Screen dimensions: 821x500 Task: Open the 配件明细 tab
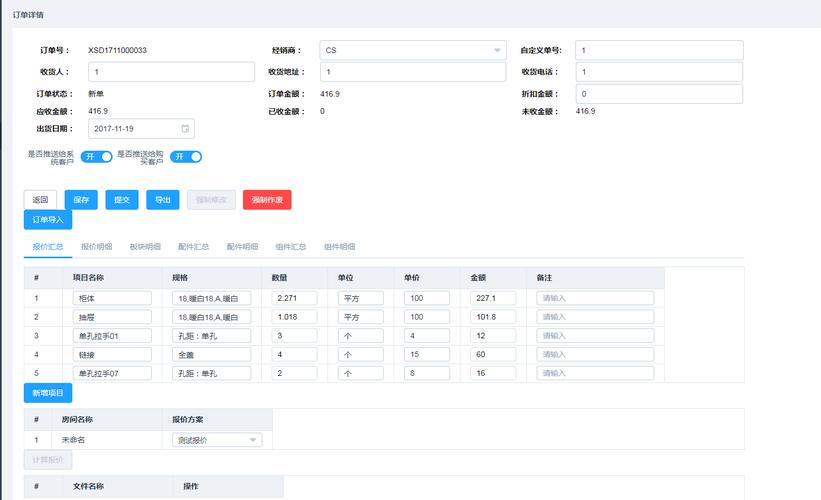point(242,247)
